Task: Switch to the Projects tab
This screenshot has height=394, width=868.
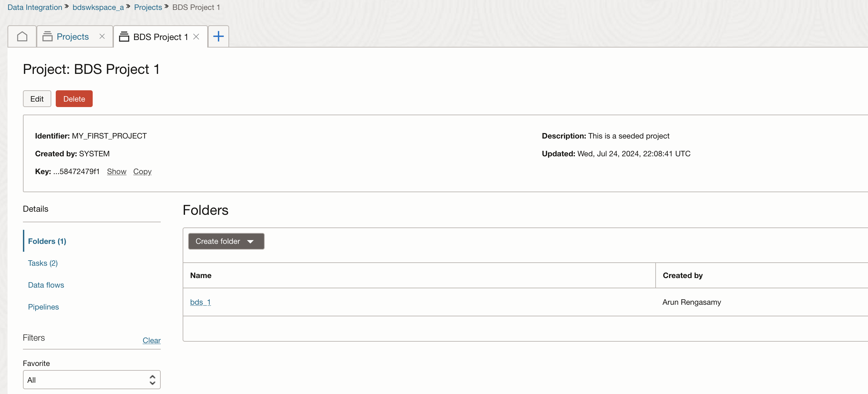Action: tap(73, 37)
